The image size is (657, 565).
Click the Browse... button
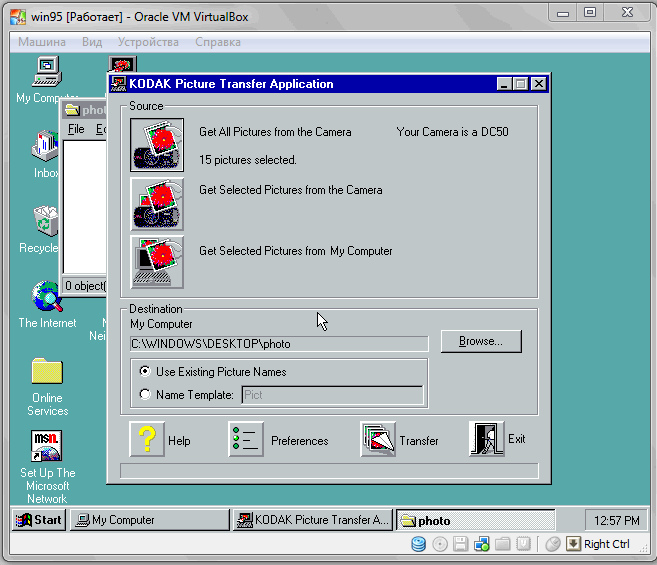481,341
